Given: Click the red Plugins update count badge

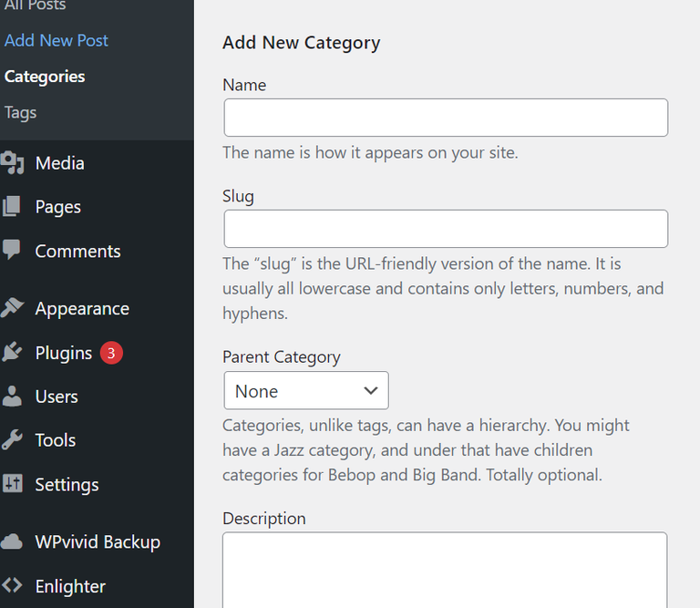Looking at the screenshot, I should pyautogui.click(x=111, y=353).
